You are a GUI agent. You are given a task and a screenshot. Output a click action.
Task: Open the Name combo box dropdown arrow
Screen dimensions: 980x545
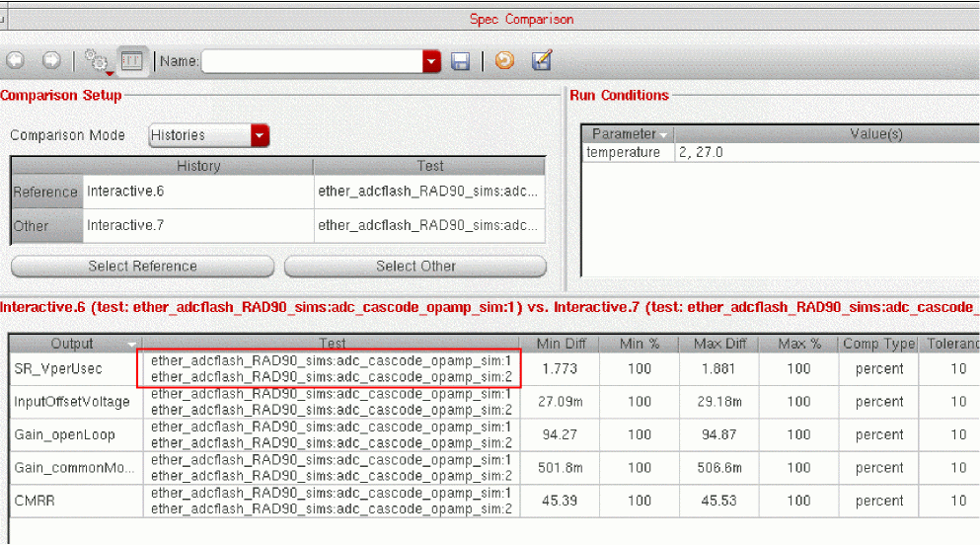pyautogui.click(x=431, y=61)
